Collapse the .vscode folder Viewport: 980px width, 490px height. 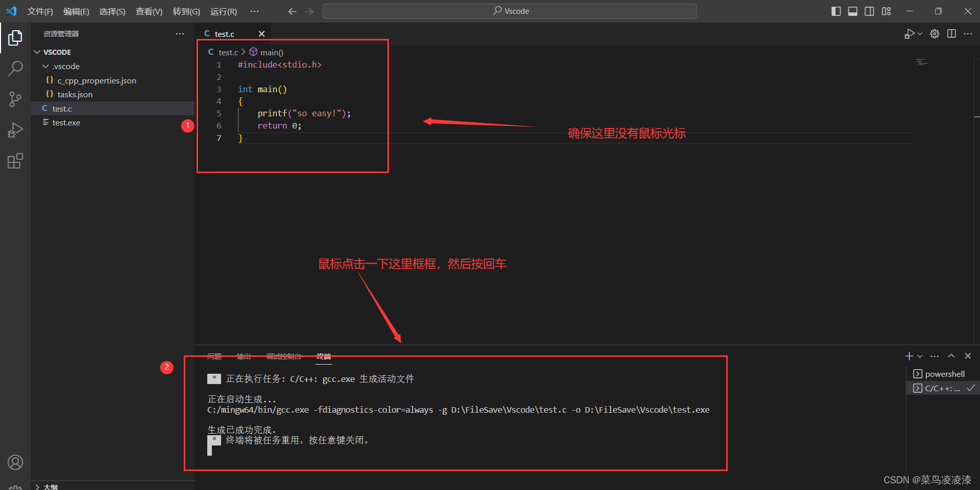tap(113, 67)
